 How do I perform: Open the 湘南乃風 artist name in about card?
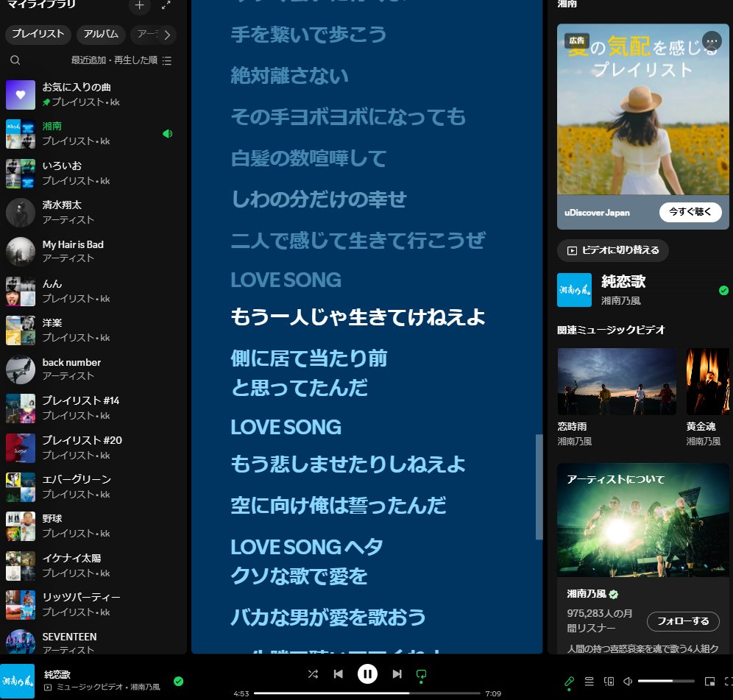pyautogui.click(x=587, y=593)
